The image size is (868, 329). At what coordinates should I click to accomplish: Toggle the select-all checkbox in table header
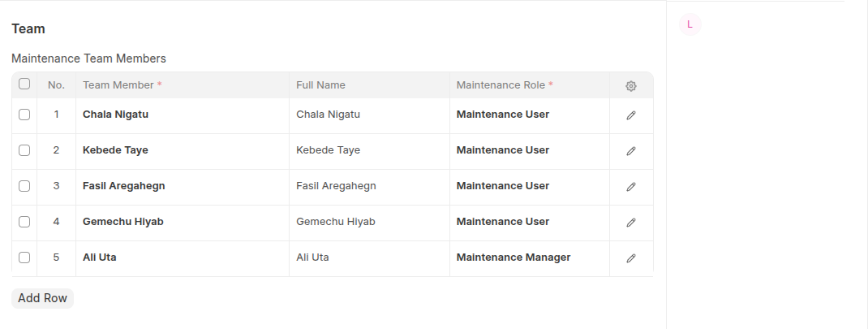24,84
